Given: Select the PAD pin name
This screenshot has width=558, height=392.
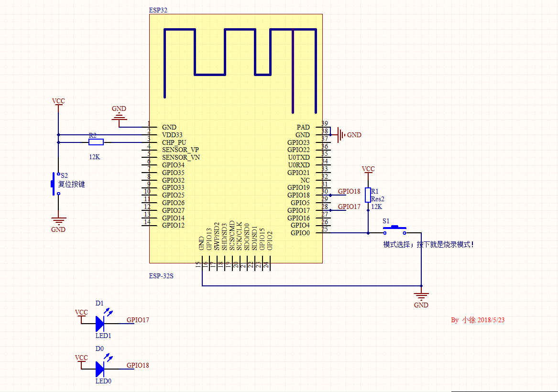Looking at the screenshot, I should pyautogui.click(x=303, y=127).
